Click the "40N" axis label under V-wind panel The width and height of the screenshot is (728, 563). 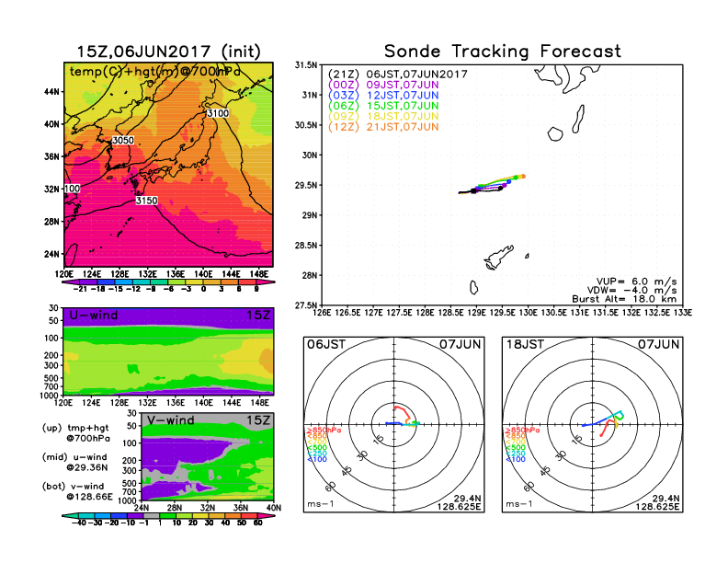coord(274,508)
